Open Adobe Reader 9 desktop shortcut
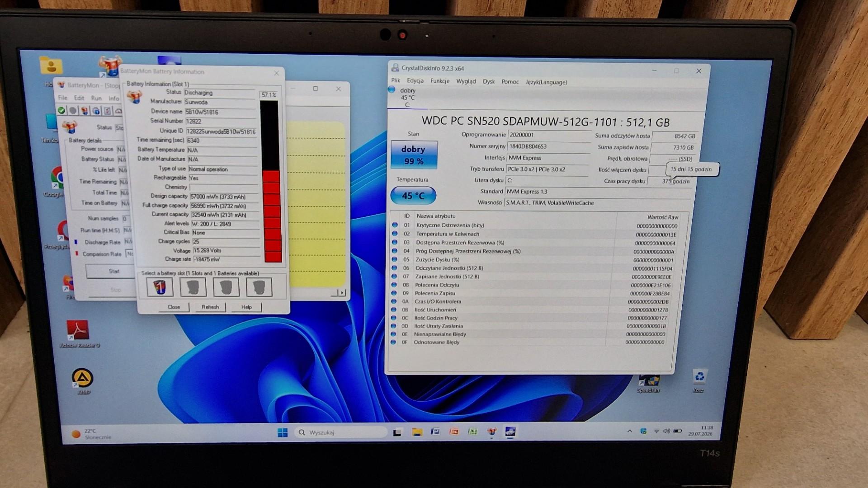Viewport: 868px width, 488px height. [x=78, y=334]
